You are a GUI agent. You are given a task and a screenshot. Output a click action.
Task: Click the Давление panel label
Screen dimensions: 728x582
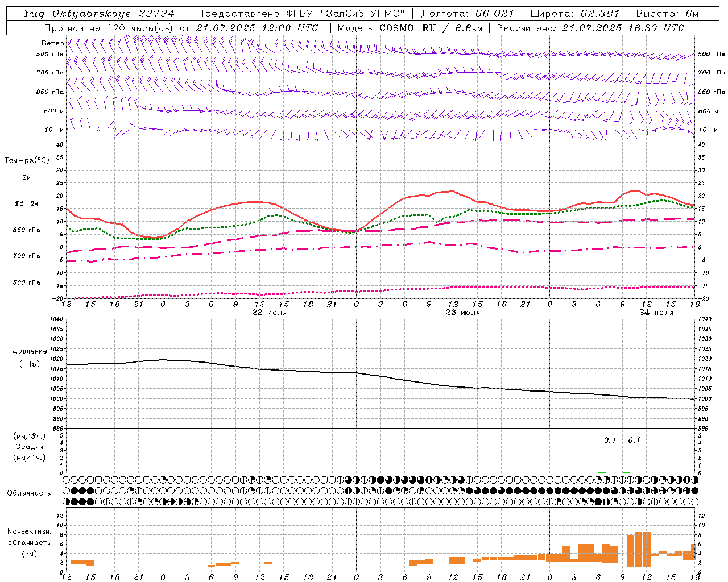tap(30, 351)
